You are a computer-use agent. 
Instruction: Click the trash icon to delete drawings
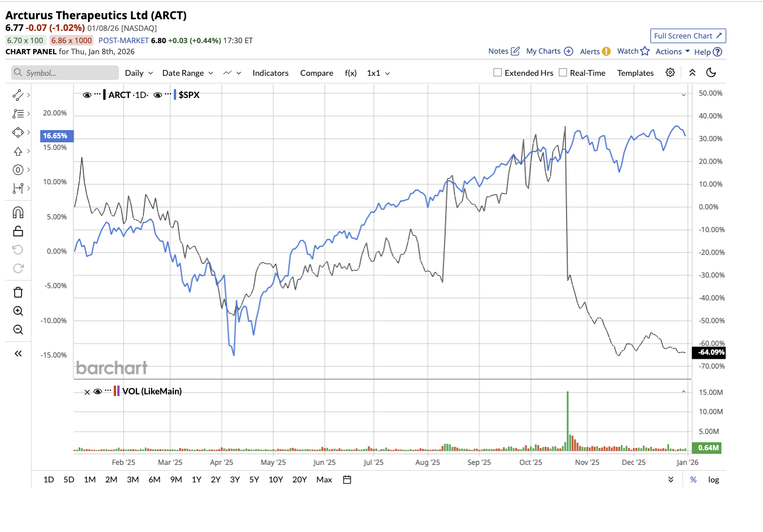(x=18, y=292)
